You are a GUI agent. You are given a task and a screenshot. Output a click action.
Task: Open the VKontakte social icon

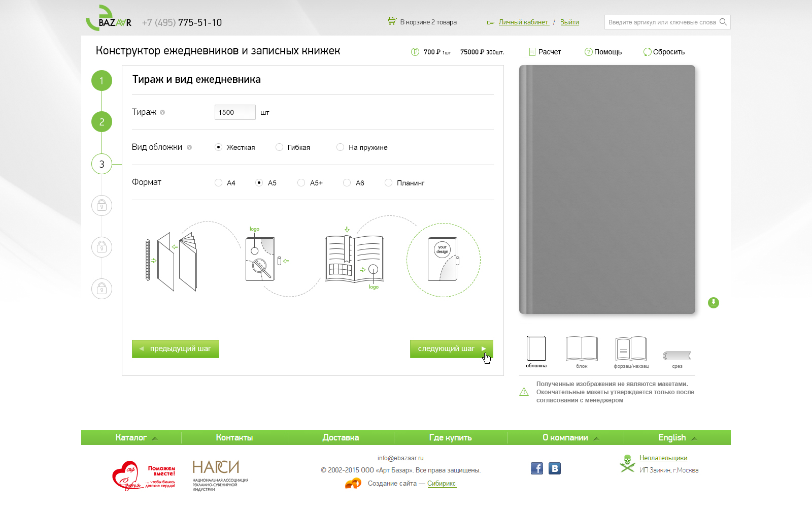555,468
